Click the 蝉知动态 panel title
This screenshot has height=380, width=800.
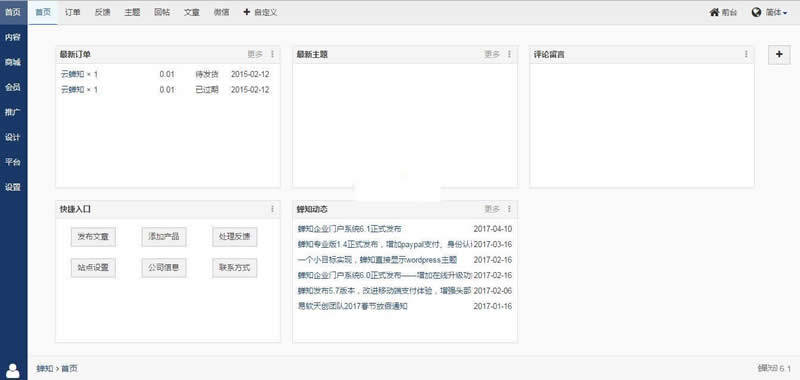click(312, 209)
